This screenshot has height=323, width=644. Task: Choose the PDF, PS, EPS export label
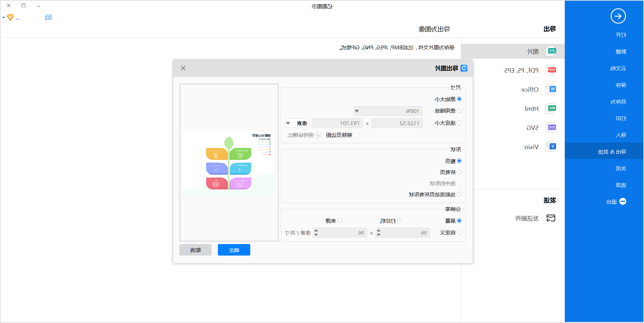click(x=521, y=71)
